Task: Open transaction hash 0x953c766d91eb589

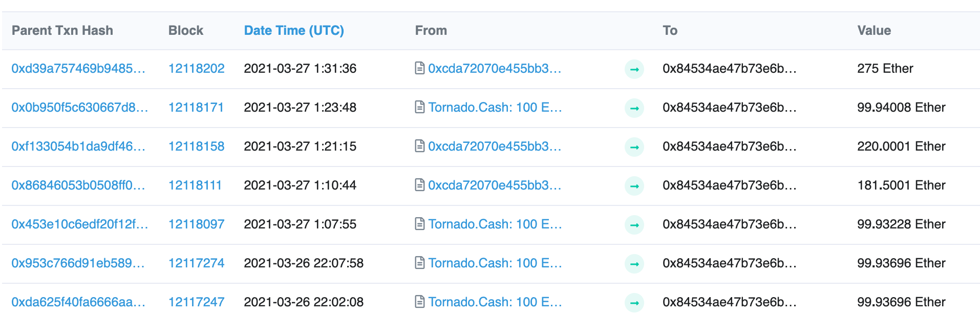Action: pyautogui.click(x=78, y=263)
